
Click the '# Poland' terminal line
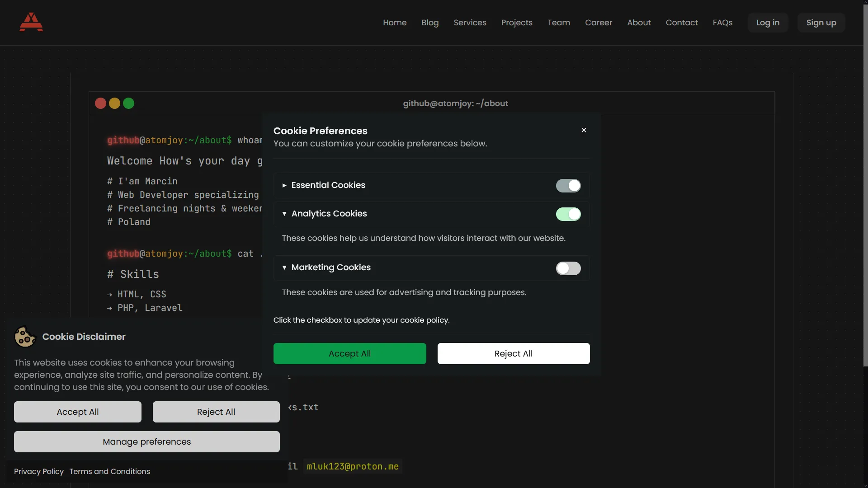click(x=129, y=222)
